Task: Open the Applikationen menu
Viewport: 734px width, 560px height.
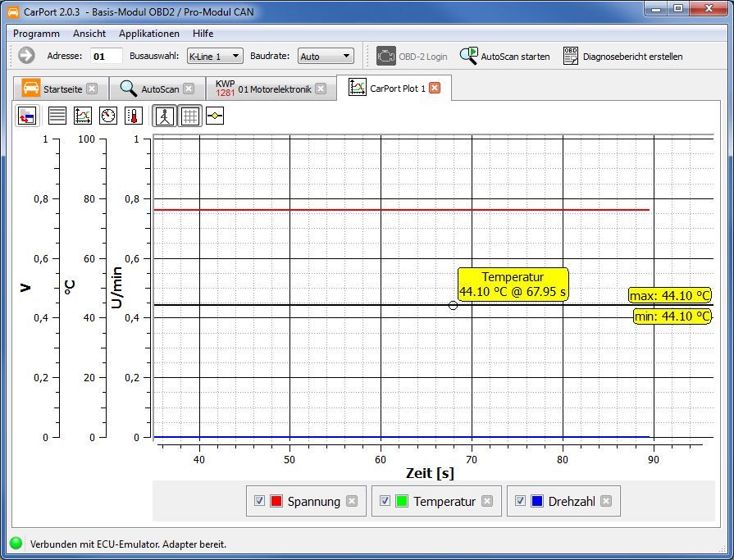Action: 148,34
